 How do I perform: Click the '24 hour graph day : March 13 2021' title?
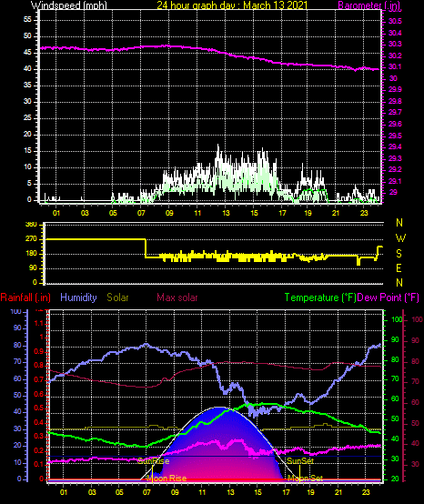(x=232, y=5)
